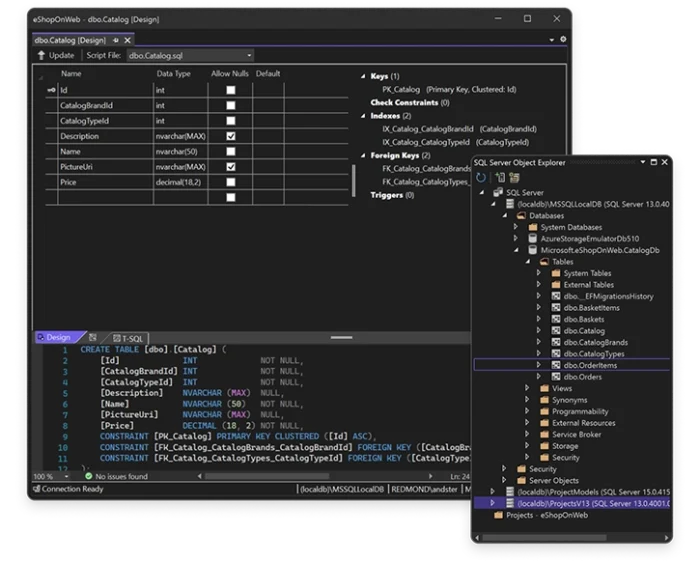This screenshot has height=563, width=700.
Task: Click the Add SQL Server icon
Action: tap(500, 177)
